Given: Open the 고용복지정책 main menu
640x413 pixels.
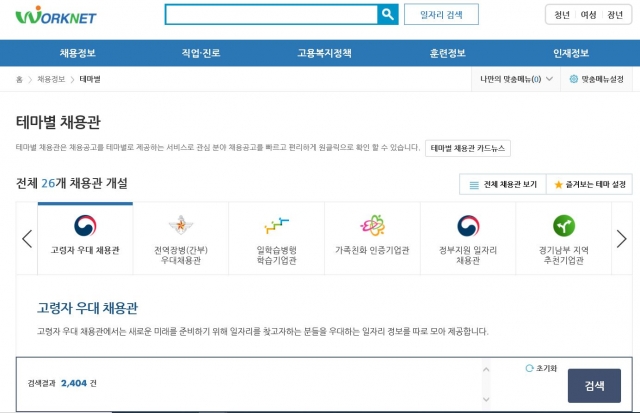Looking at the screenshot, I should (x=324, y=53).
